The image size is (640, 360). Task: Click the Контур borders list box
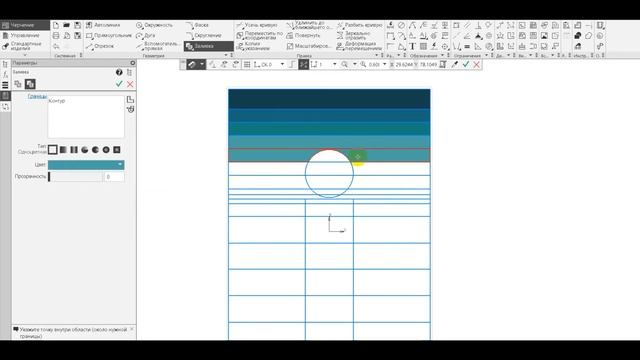(86, 117)
